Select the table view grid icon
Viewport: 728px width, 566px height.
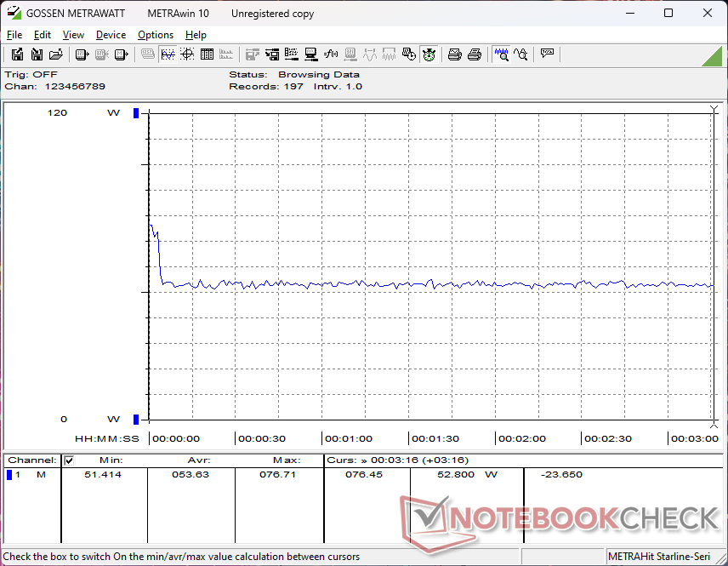point(207,54)
